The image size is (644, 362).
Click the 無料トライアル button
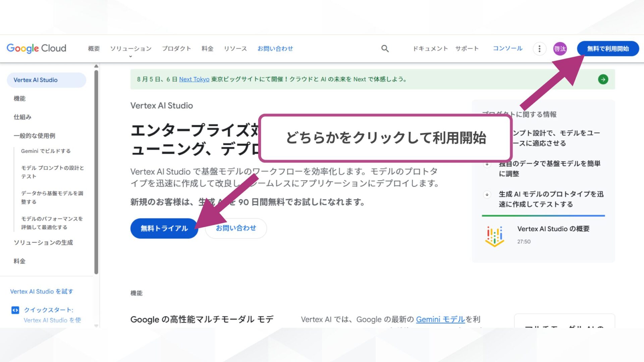164,228
